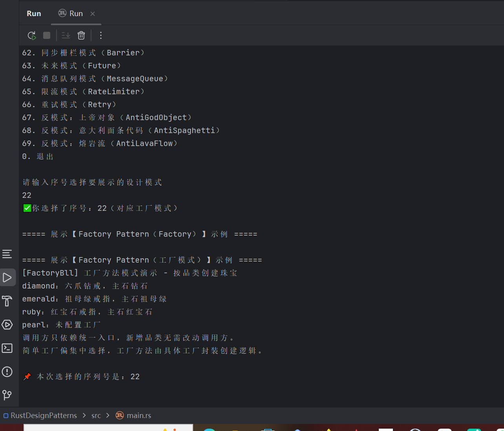
Task: Click the line "65. 限流模式（RateLimiter）"
Action: tap(84, 91)
